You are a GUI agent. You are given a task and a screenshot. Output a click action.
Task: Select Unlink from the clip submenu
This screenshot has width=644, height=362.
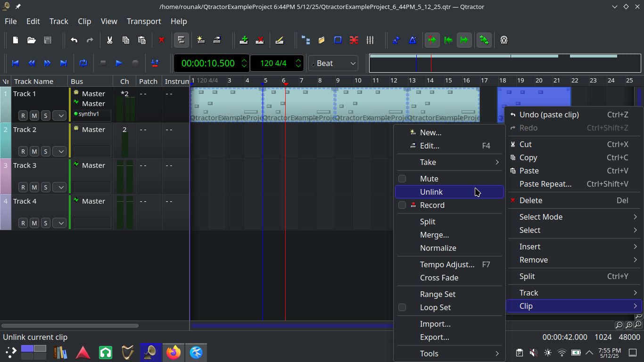[x=431, y=192]
